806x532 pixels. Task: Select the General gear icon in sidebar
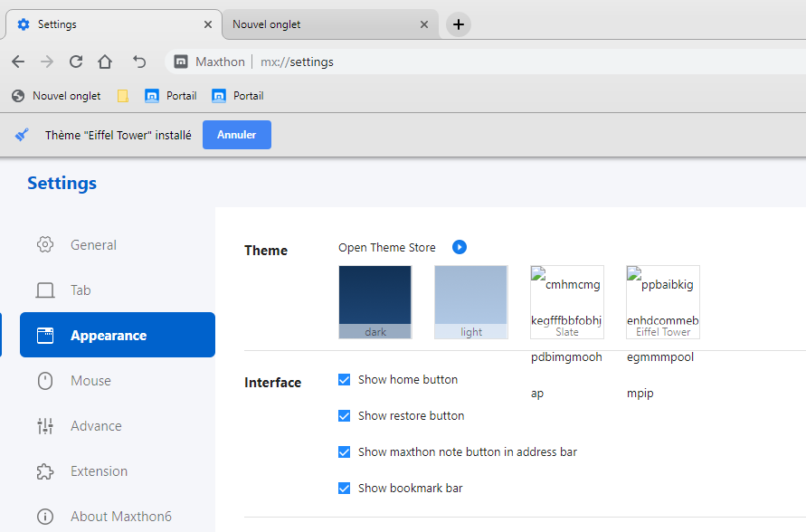[x=44, y=244]
